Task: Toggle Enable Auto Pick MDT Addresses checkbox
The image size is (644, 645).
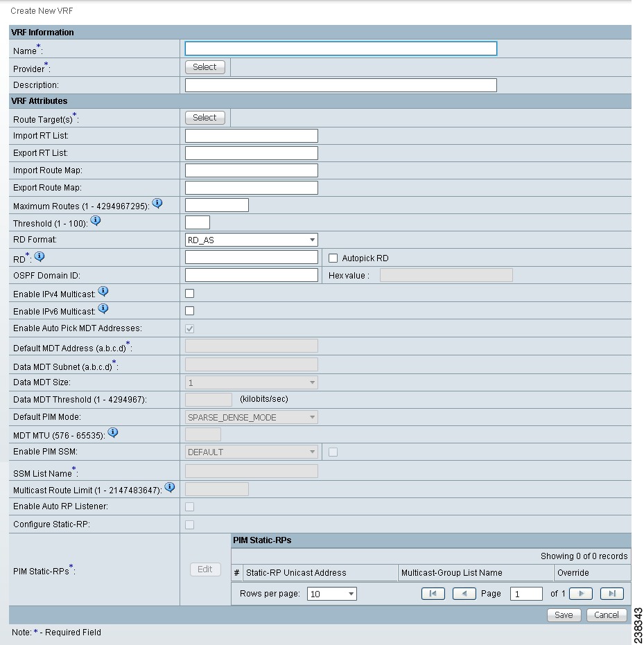Action: click(189, 328)
